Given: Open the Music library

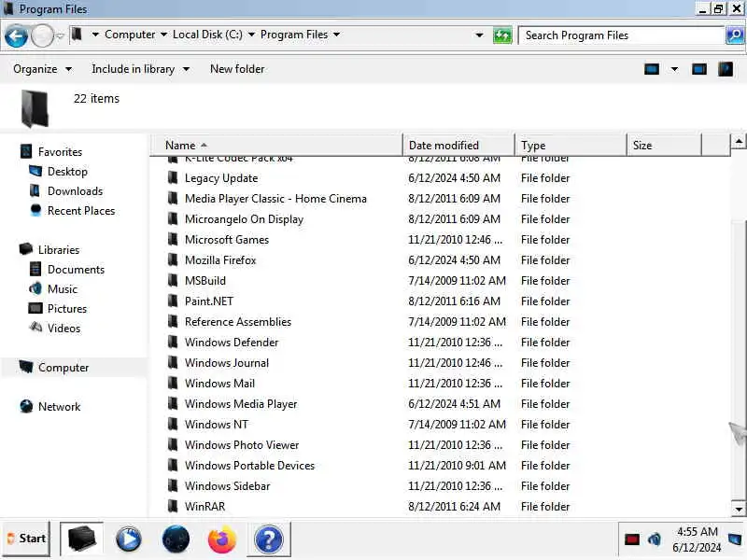Looking at the screenshot, I should [62, 289].
